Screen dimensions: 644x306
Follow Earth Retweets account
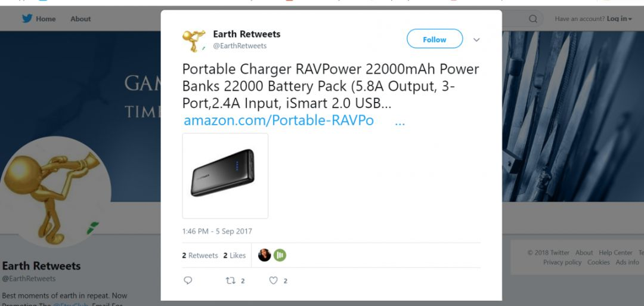click(x=435, y=39)
